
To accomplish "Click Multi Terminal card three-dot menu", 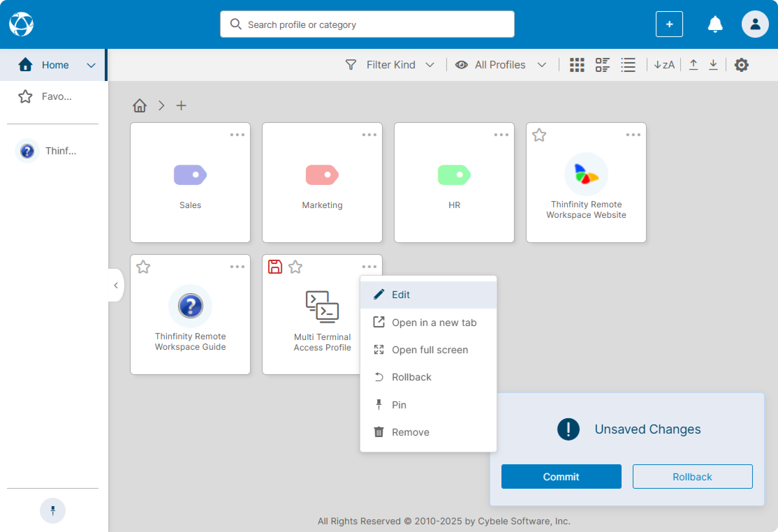I will pos(369,267).
